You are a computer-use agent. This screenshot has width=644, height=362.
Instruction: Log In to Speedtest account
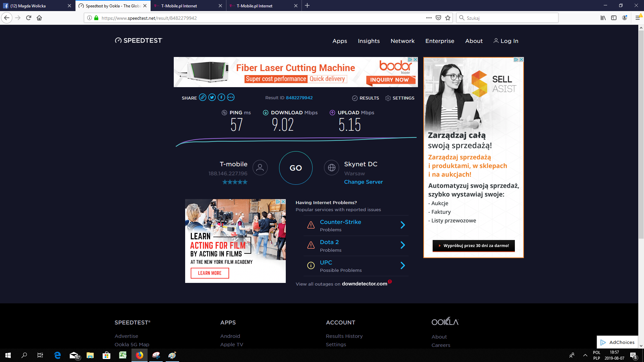tap(506, 41)
